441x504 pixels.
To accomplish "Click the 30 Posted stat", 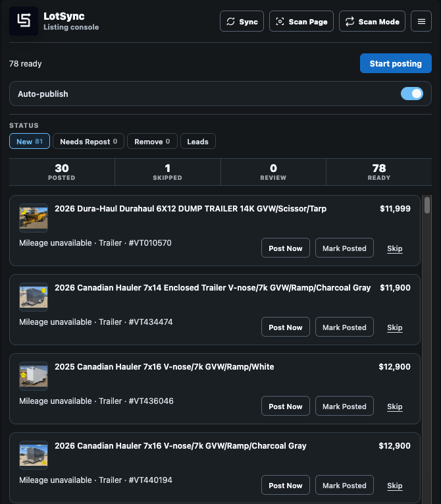I will coord(62,172).
